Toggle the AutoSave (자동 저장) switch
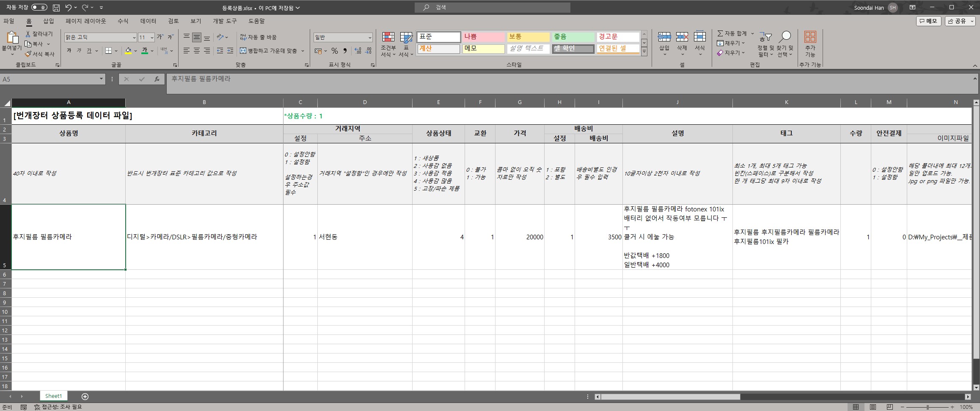 (39, 8)
